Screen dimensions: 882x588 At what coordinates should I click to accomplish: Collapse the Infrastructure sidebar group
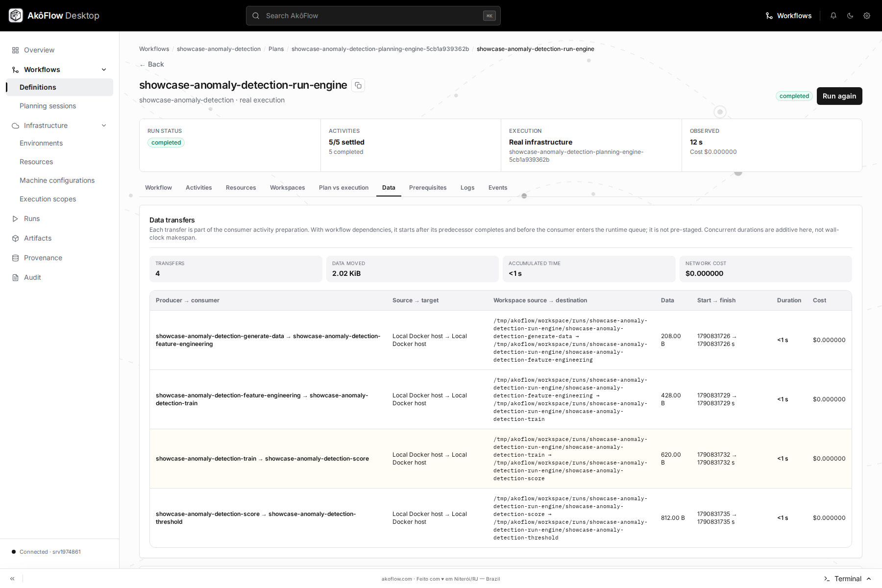(104, 125)
